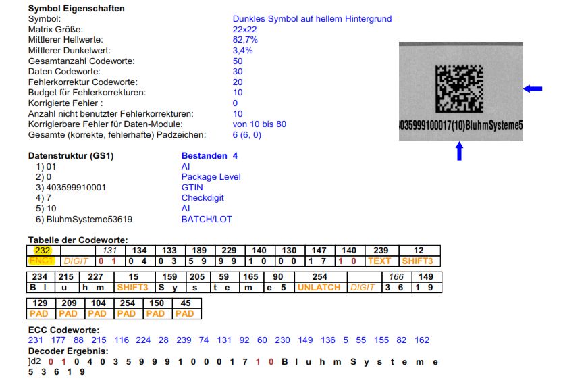Screen dimensions: 588x387
Task: Click the '205' codeword cell
Action: click(197, 277)
